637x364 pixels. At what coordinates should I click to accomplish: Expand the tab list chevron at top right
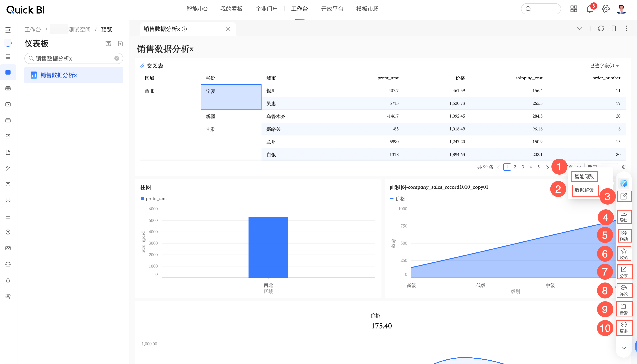pos(579,29)
